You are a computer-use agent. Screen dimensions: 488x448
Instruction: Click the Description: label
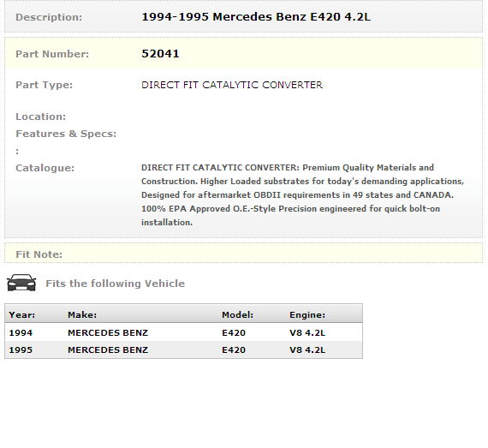[49, 17]
